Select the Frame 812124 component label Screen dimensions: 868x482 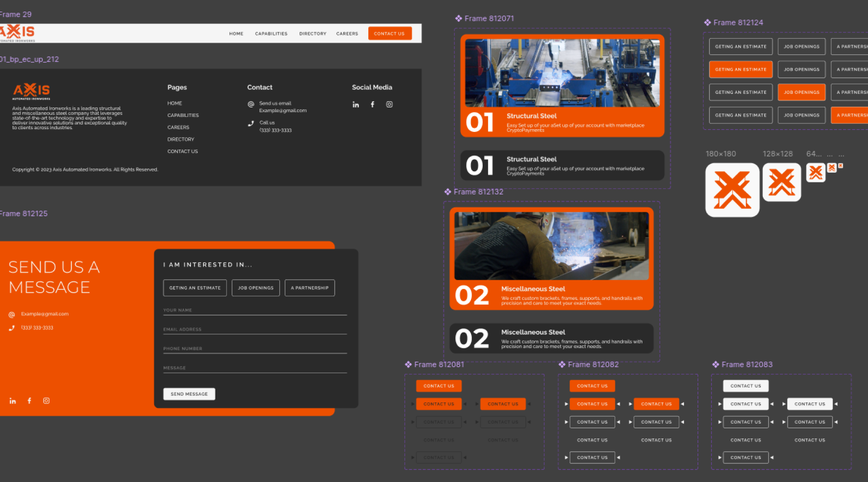[738, 22]
